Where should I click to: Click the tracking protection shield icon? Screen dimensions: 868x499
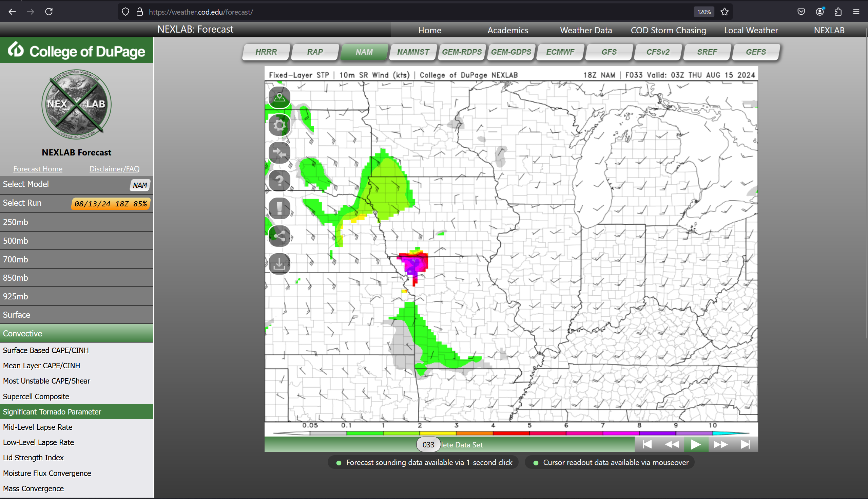126,12
